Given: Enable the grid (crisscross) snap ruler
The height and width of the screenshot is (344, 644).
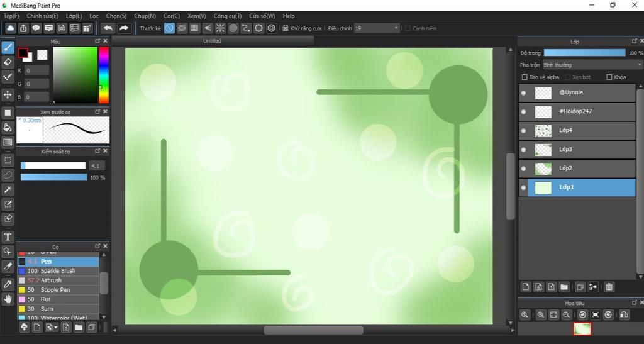Looking at the screenshot, I should tap(195, 28).
